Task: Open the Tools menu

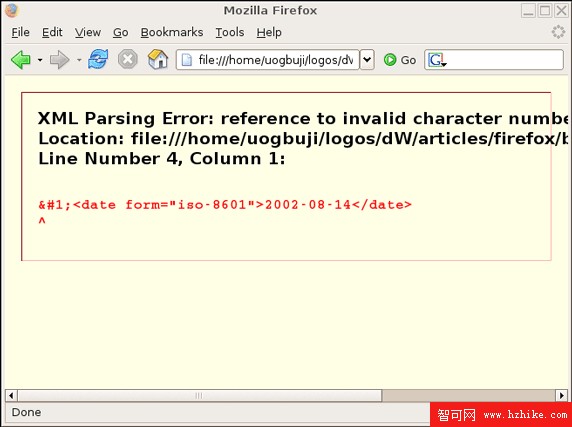Action: pyautogui.click(x=230, y=32)
